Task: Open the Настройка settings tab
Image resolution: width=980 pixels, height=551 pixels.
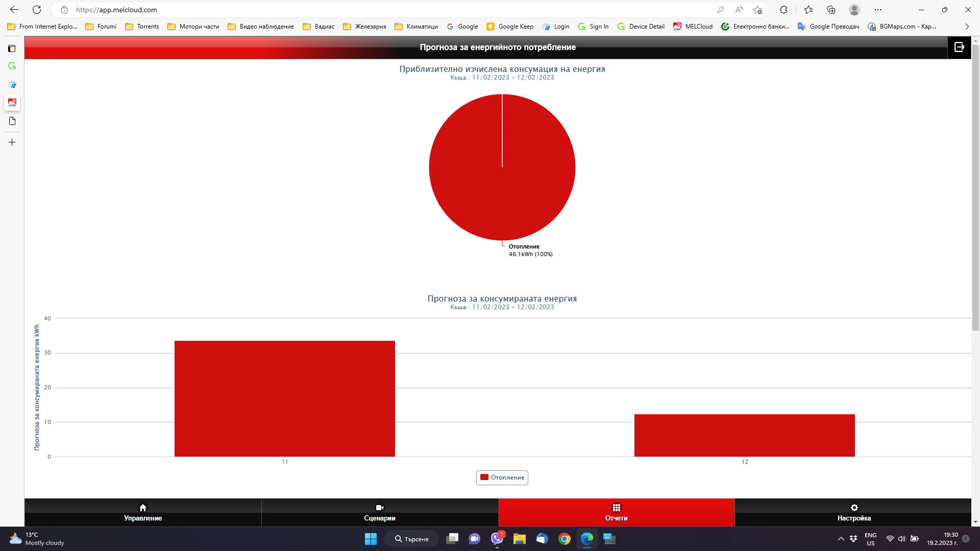Action: pyautogui.click(x=853, y=512)
